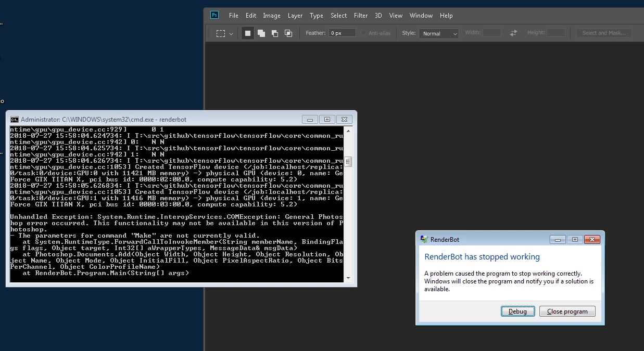Click the Feather label in options bar
This screenshot has height=351, width=644.
point(315,33)
